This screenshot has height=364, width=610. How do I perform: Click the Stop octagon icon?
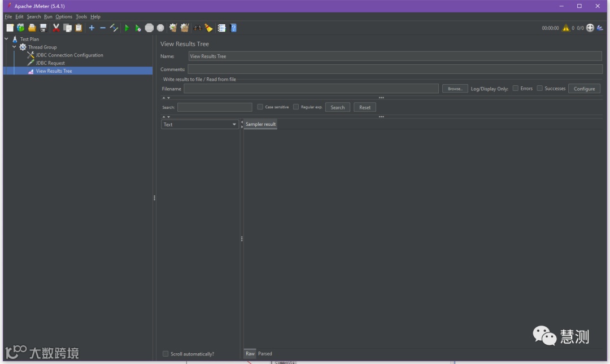click(149, 28)
